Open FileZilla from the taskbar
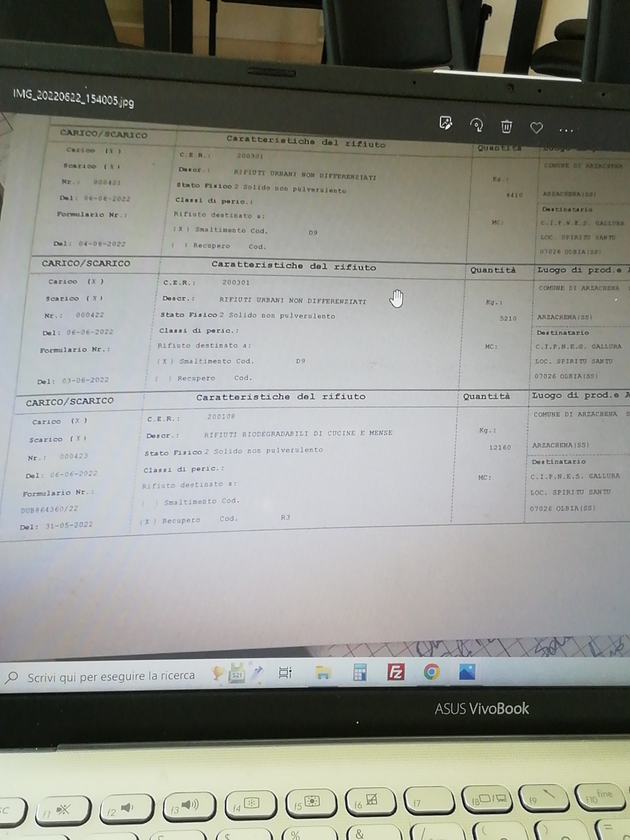 pyautogui.click(x=396, y=672)
